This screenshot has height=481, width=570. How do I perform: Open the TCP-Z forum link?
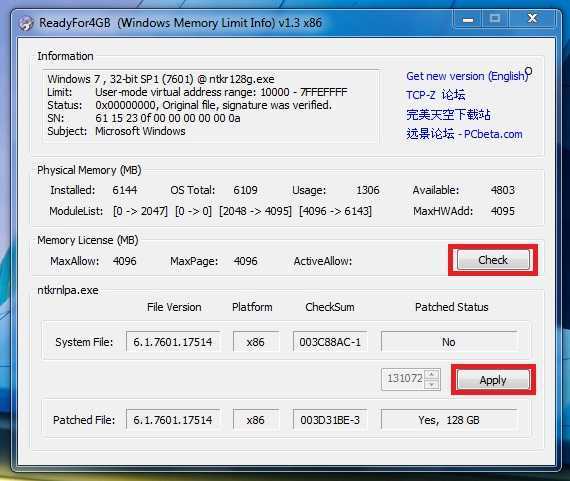click(x=435, y=95)
